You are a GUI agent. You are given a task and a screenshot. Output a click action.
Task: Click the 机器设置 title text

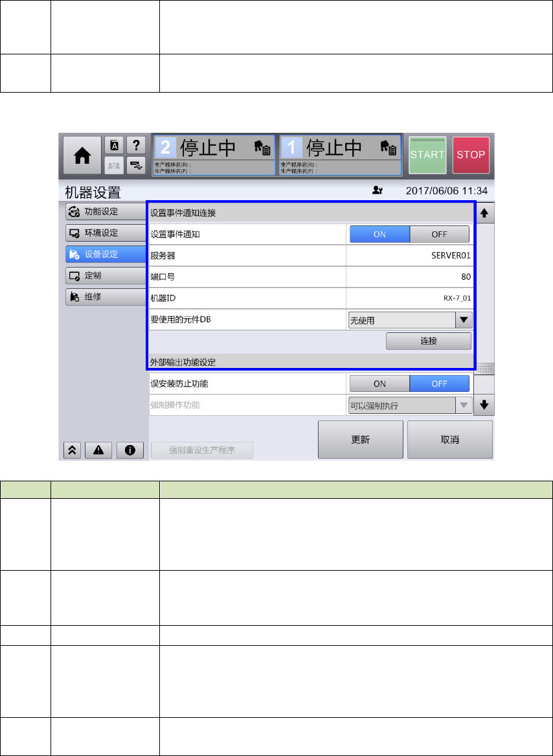[93, 192]
